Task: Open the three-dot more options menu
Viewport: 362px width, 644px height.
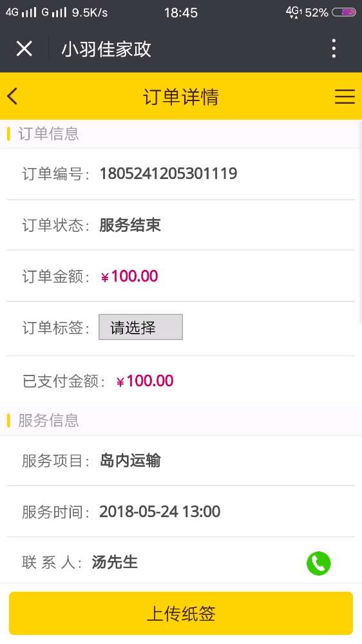Action: click(334, 48)
